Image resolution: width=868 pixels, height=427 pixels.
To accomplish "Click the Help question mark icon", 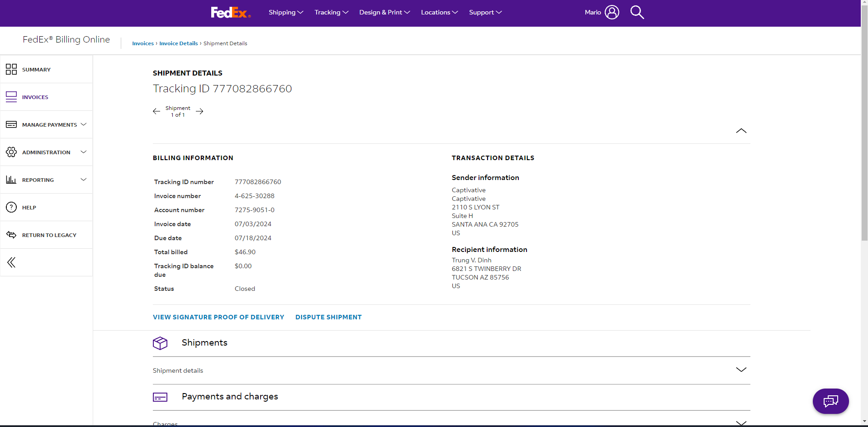I will click(x=11, y=207).
